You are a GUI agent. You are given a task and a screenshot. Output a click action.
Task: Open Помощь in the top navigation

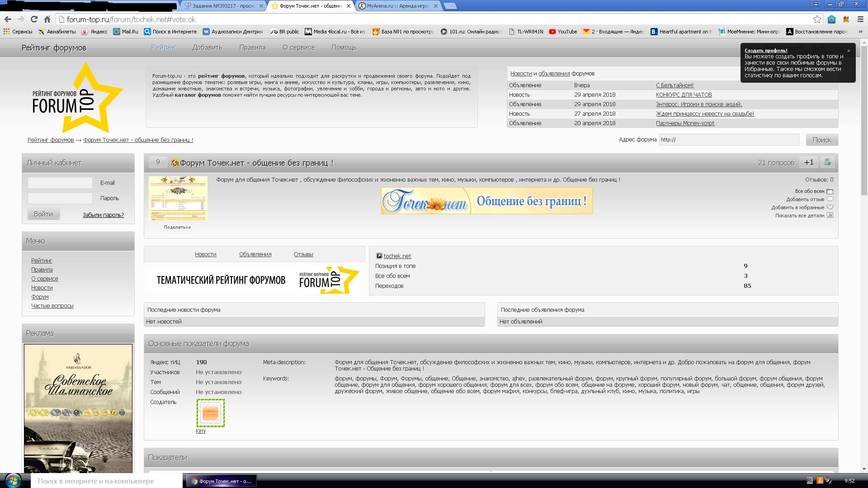344,47
